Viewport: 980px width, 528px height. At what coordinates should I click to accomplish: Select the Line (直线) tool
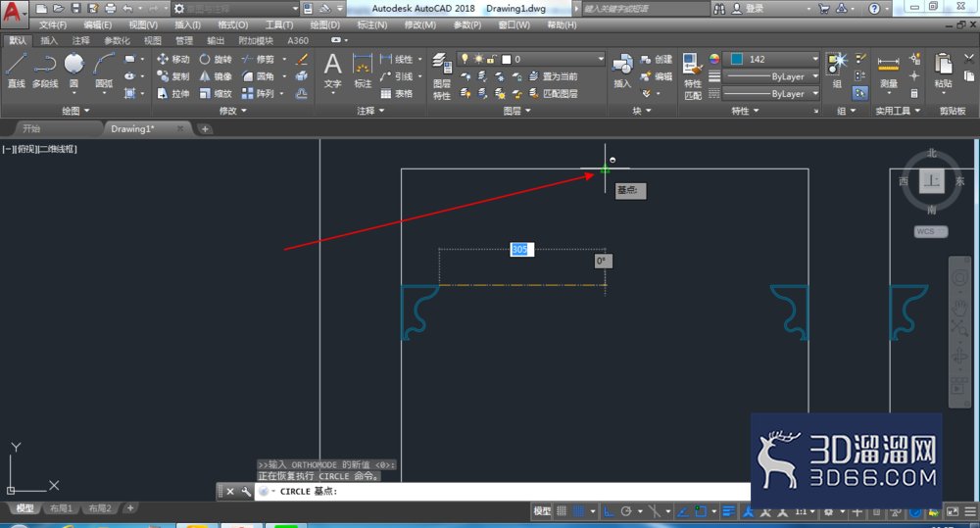16,70
